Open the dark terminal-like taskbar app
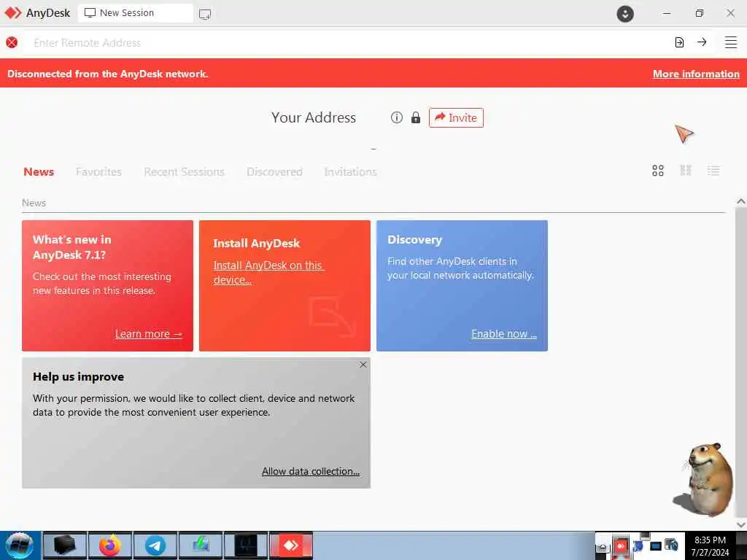The image size is (747, 560). 246,545
